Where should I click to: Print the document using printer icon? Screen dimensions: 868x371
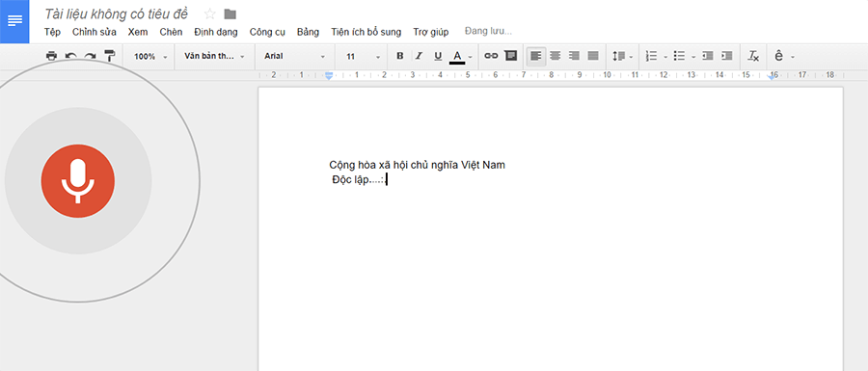51,56
